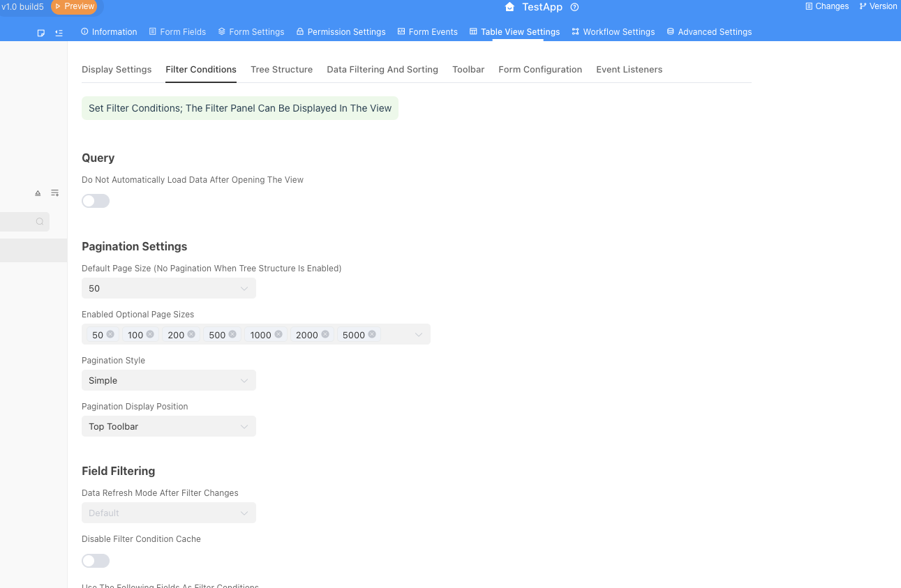Click the collapse list icon beside note icon
The image size is (901, 588).
pyautogui.click(x=59, y=33)
